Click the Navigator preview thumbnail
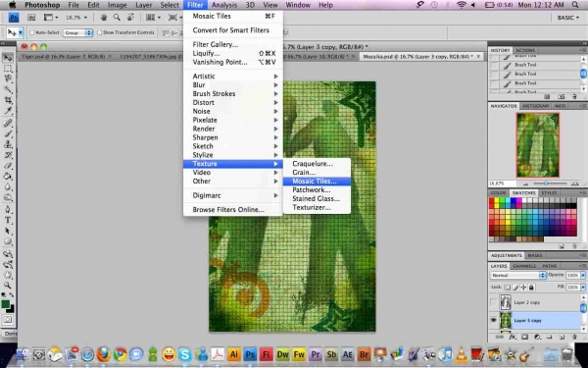 [537, 145]
